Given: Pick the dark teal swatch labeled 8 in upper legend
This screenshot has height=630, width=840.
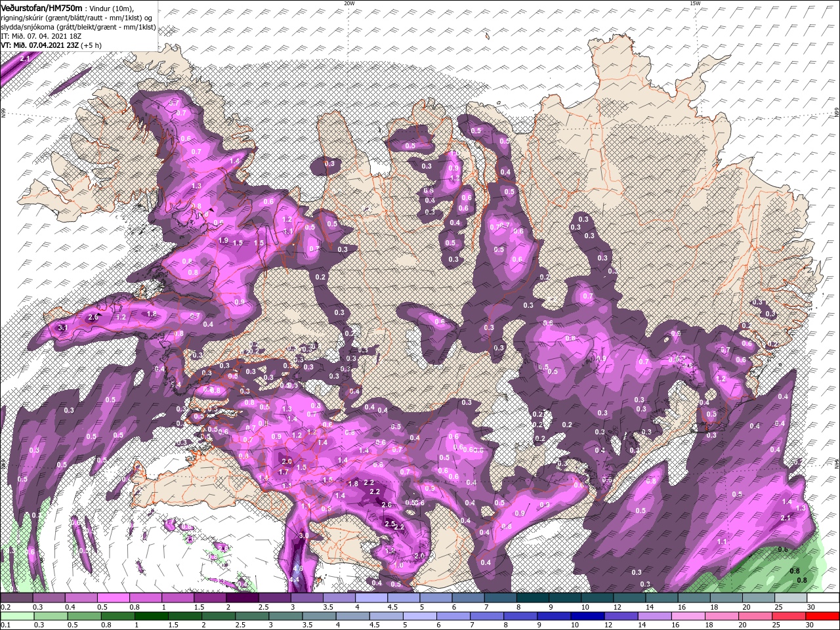Looking at the screenshot, I should click(x=533, y=598).
